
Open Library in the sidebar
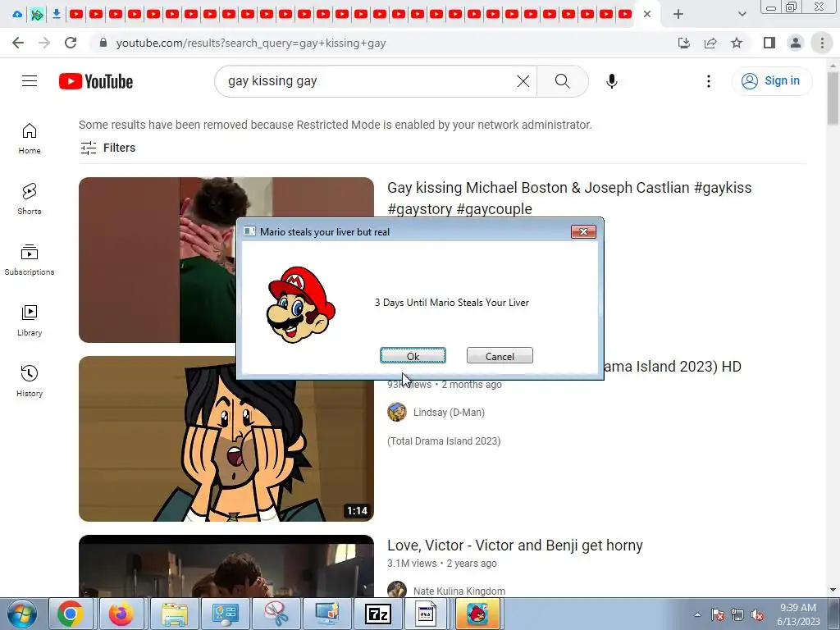30,321
